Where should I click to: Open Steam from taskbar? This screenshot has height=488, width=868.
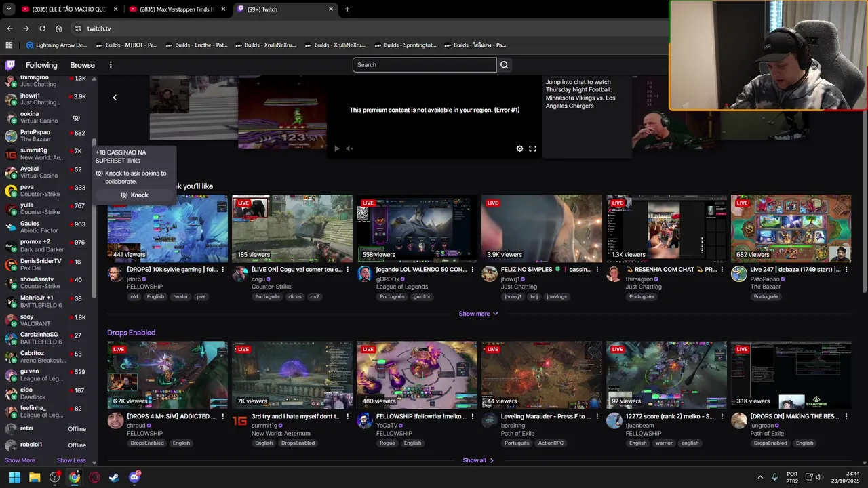pyautogui.click(x=114, y=477)
